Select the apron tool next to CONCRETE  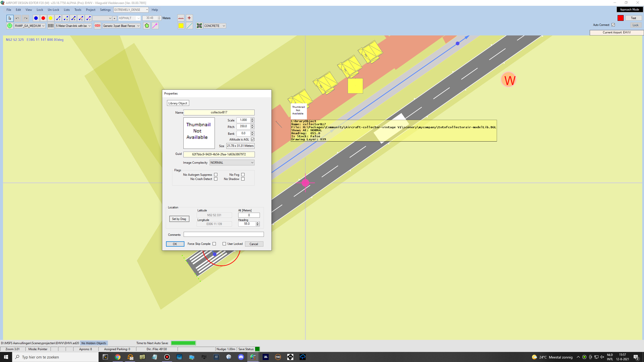pyautogui.click(x=199, y=26)
